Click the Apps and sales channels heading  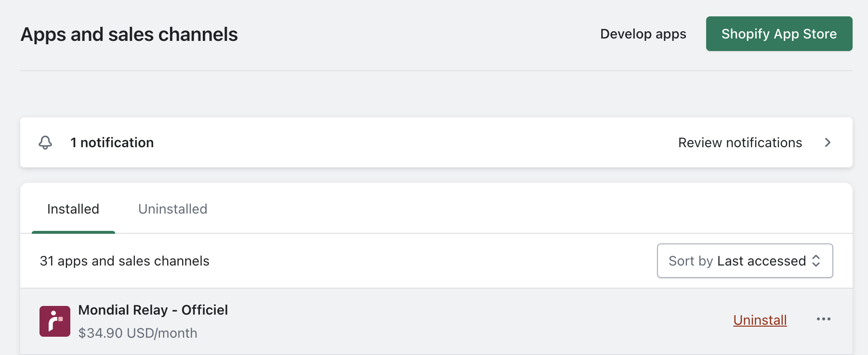129,35
